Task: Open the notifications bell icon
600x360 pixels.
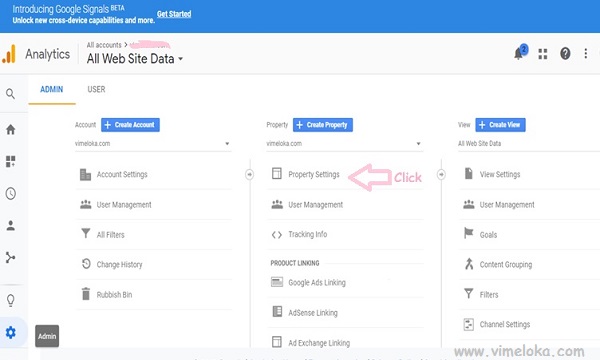Action: pyautogui.click(x=519, y=53)
